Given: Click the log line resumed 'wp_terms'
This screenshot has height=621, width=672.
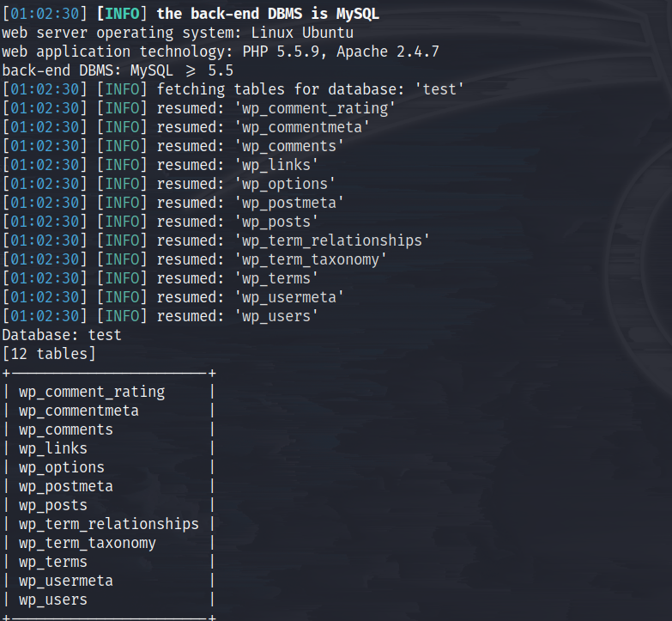Looking at the screenshot, I should 160,278.
